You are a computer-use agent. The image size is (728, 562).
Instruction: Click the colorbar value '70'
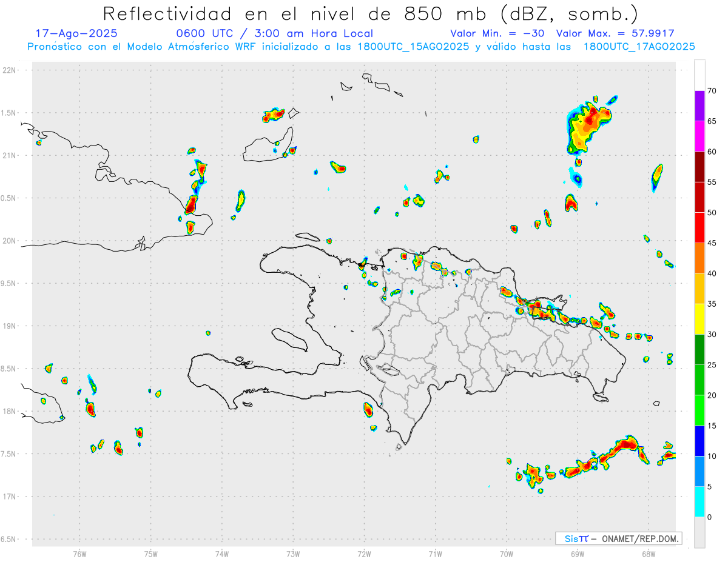point(712,91)
